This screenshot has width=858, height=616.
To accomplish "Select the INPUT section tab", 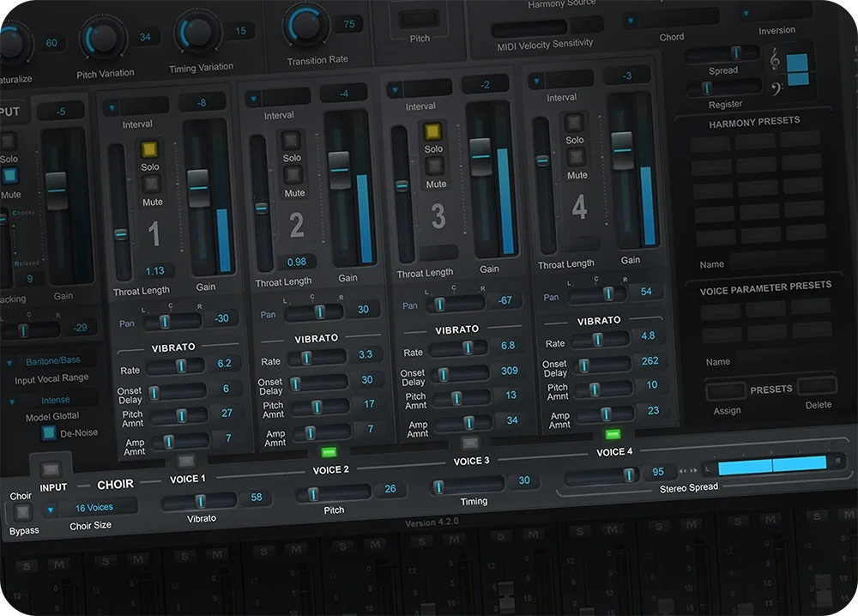I will (x=53, y=487).
